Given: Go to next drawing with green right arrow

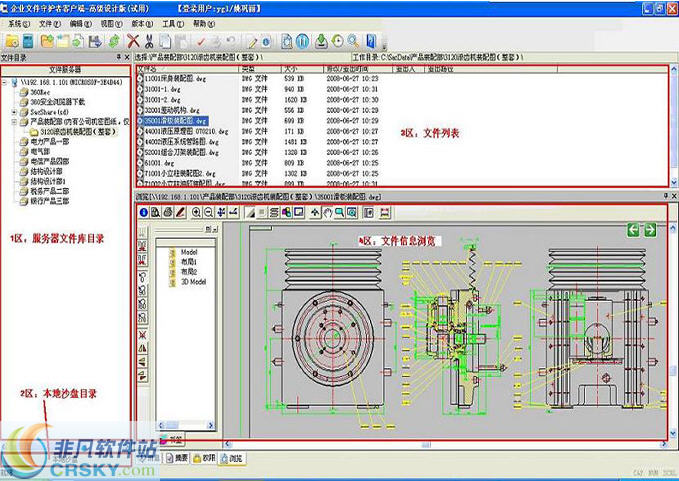Looking at the screenshot, I should (x=650, y=229).
